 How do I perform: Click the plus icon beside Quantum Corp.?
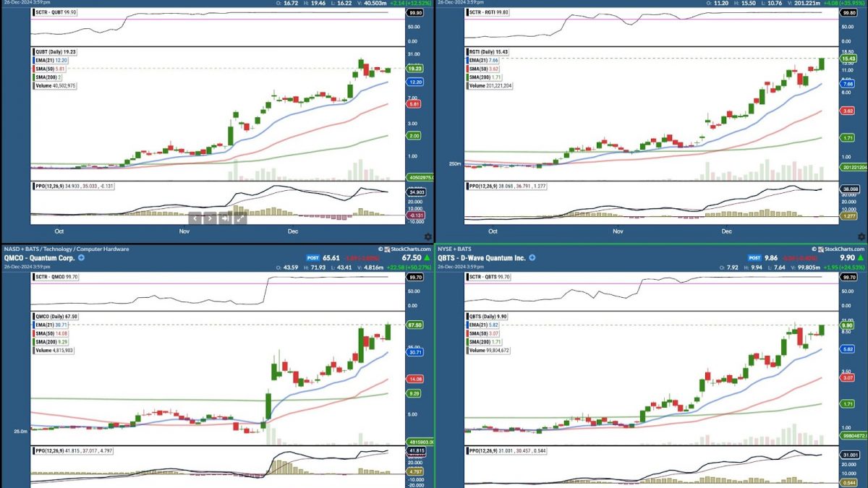pyautogui.click(x=81, y=257)
